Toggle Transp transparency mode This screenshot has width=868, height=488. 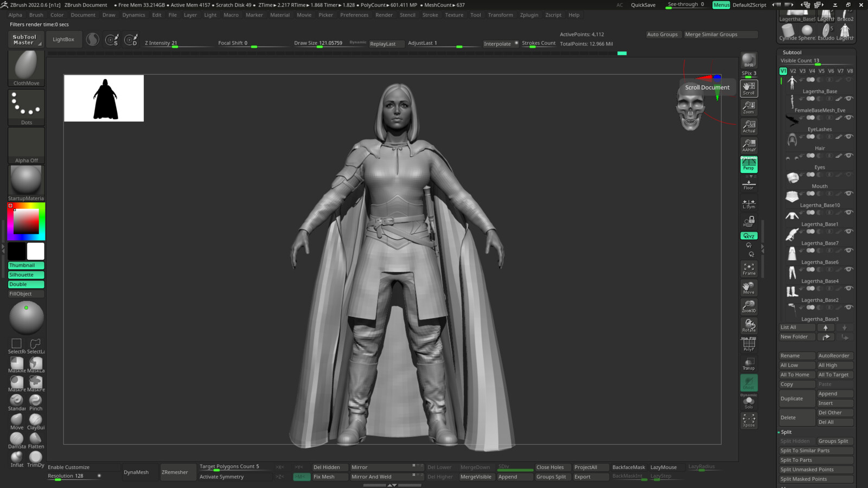coord(749,363)
